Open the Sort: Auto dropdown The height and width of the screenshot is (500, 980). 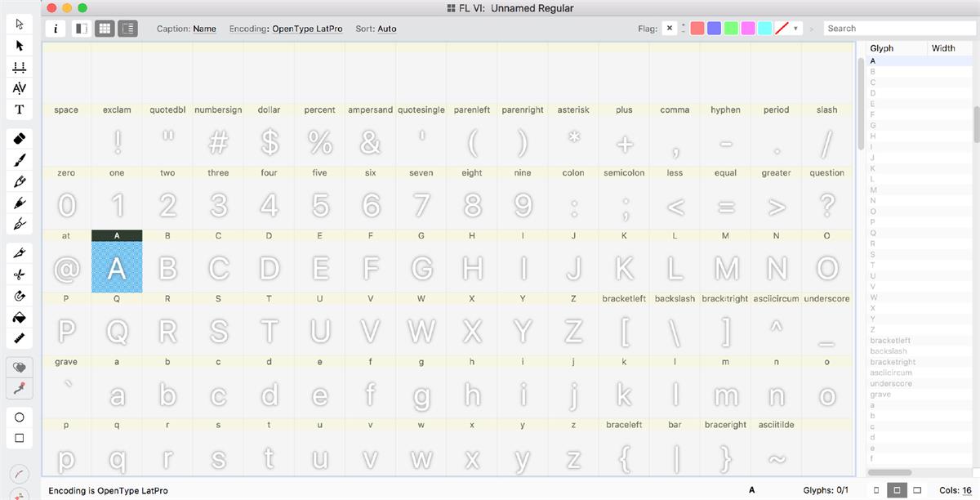tap(385, 28)
